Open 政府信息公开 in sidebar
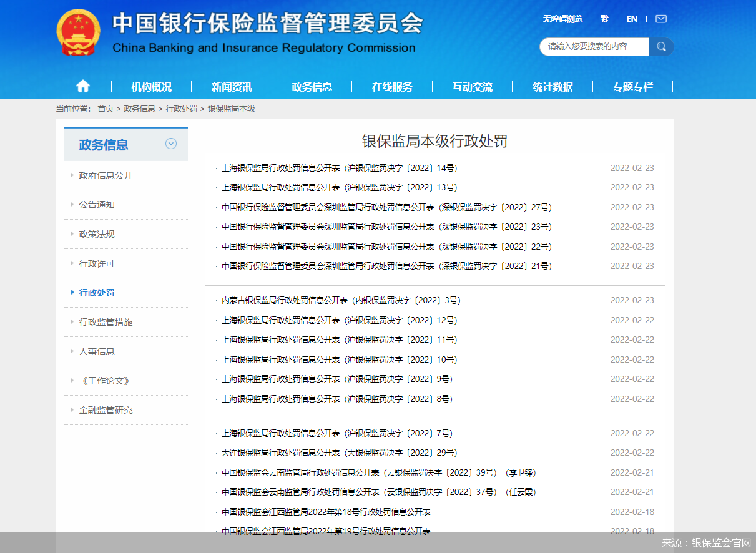 tap(106, 175)
